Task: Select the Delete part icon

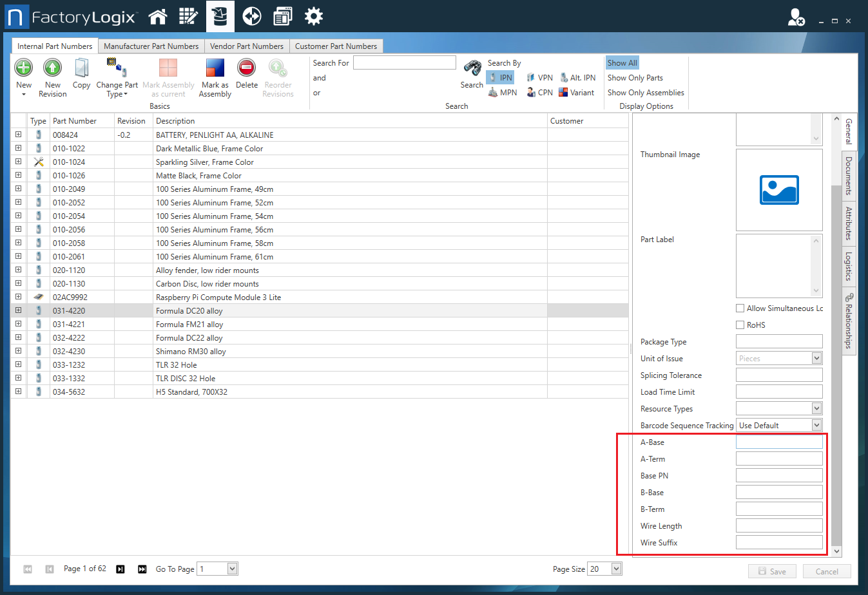Action: pyautogui.click(x=247, y=67)
